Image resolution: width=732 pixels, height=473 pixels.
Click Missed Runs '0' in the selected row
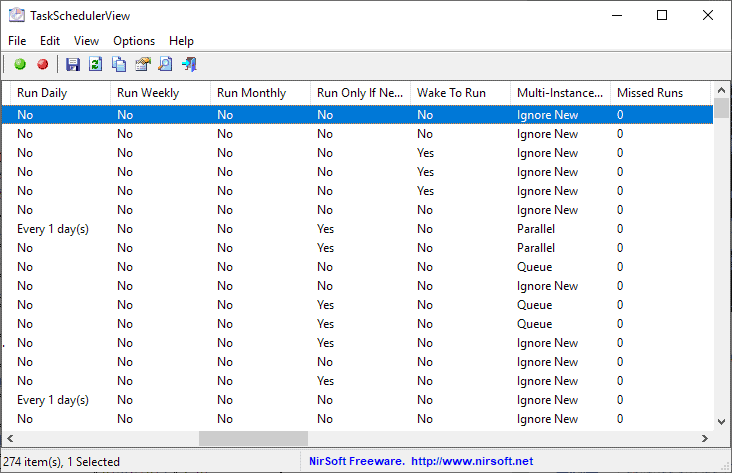point(620,115)
